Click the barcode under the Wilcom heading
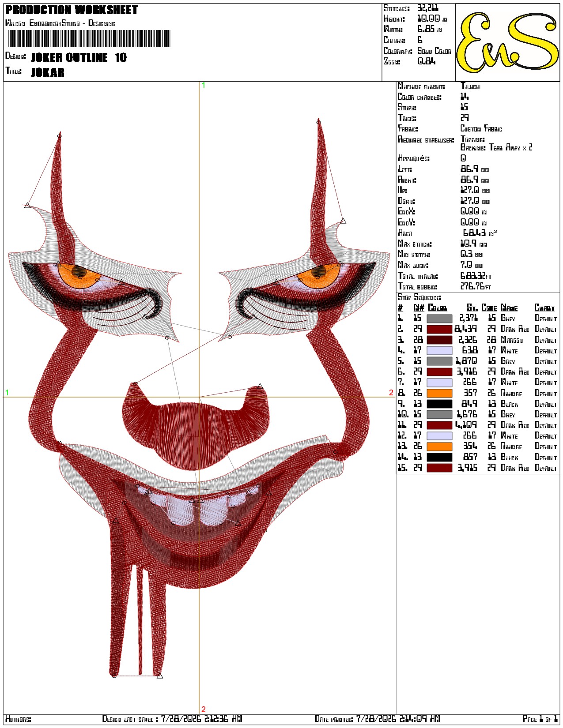 pyautogui.click(x=89, y=39)
